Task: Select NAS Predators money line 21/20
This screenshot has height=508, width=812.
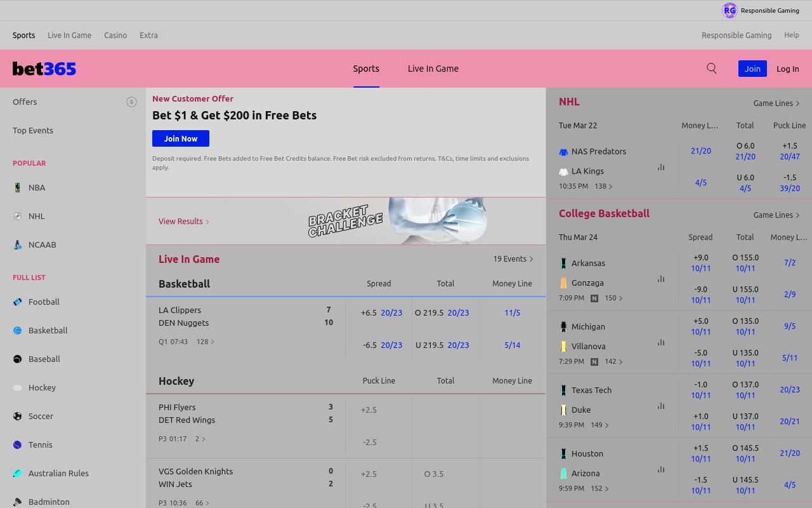Action: click(700, 150)
